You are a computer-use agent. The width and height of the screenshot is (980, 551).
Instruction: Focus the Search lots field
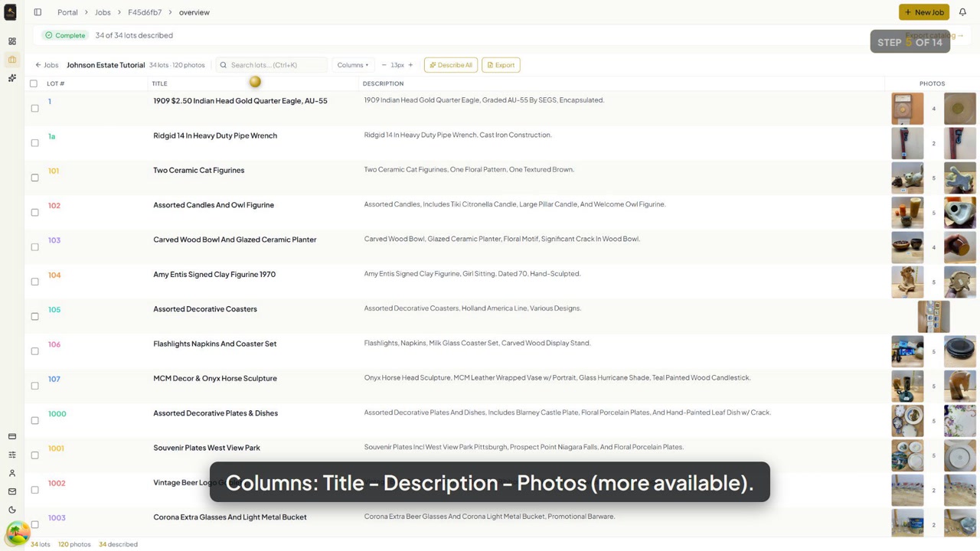coord(272,65)
